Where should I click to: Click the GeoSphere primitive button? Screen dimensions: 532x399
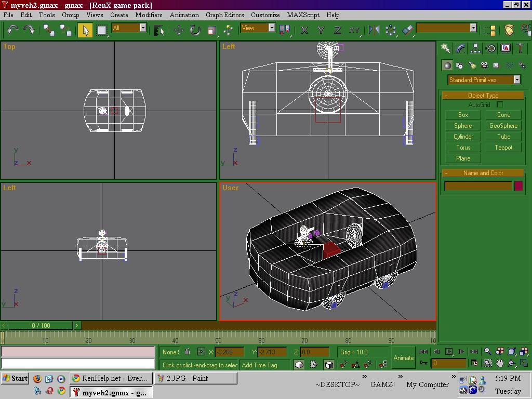click(x=503, y=126)
